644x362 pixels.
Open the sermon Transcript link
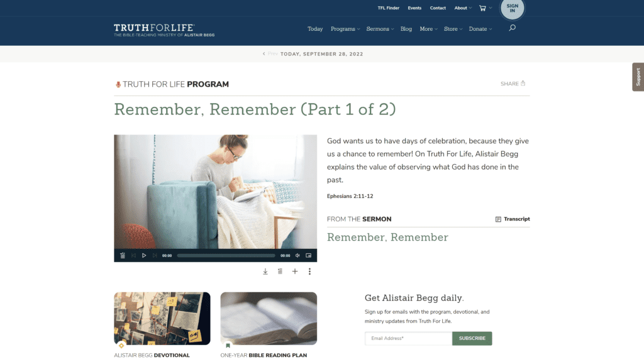(513, 219)
